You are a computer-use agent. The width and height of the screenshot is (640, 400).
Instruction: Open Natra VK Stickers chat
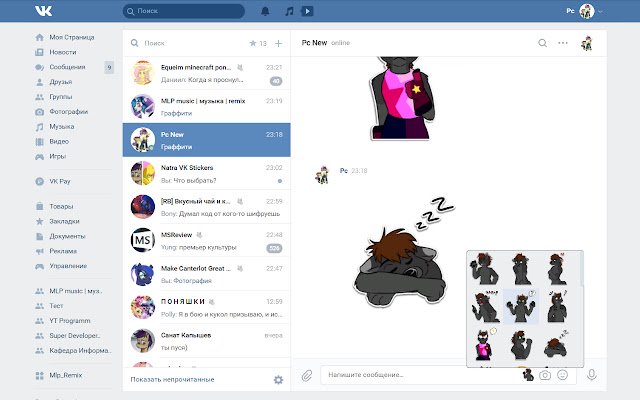207,173
